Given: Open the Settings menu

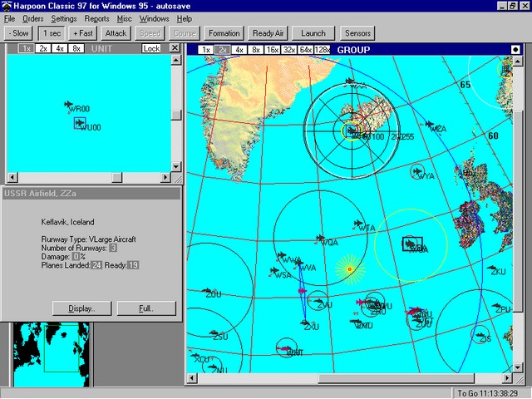Looking at the screenshot, I should [x=64, y=18].
